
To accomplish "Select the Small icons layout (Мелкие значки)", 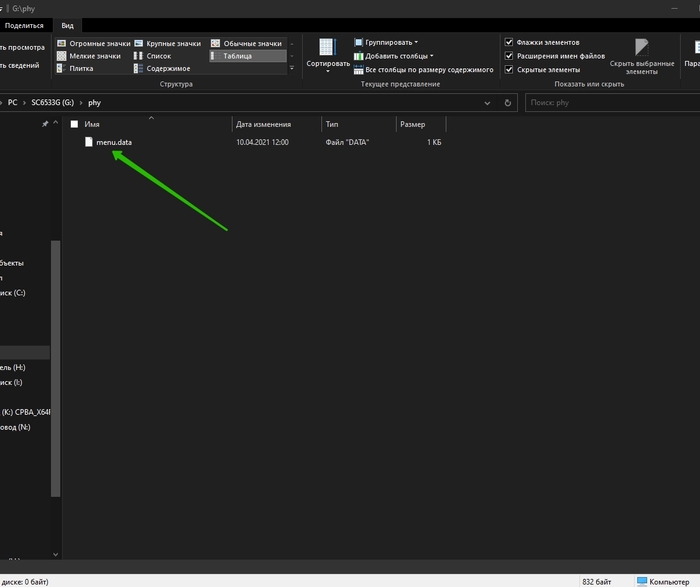I will 89,56.
